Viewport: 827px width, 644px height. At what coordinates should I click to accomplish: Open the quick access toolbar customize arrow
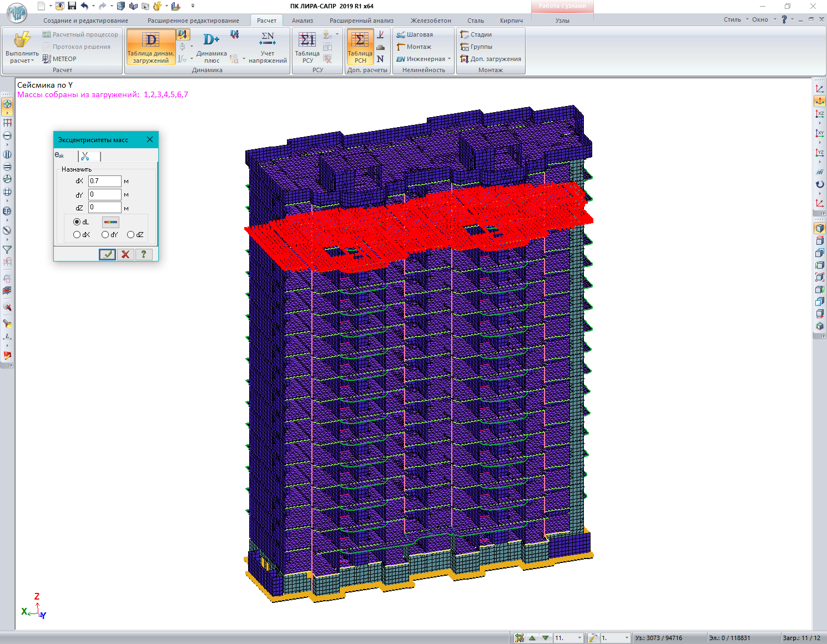pyautogui.click(x=193, y=6)
